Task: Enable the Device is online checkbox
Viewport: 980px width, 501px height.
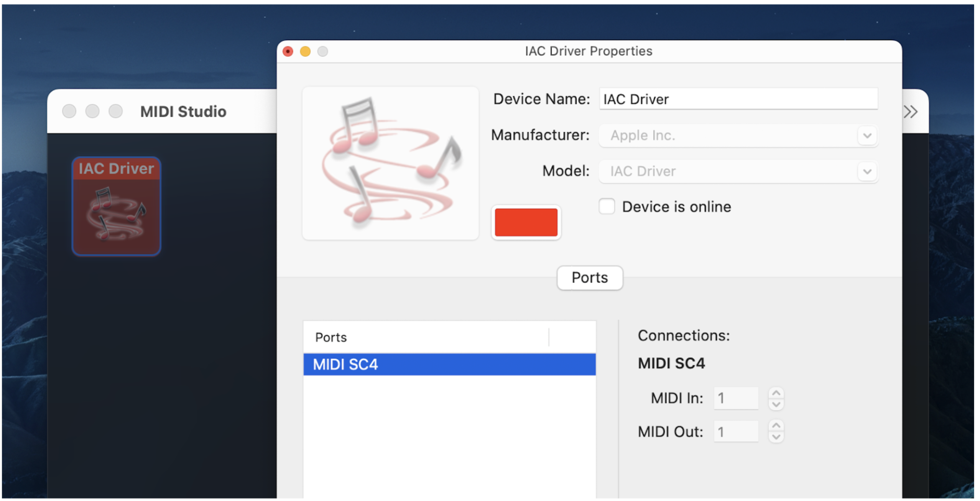Action: pos(607,207)
